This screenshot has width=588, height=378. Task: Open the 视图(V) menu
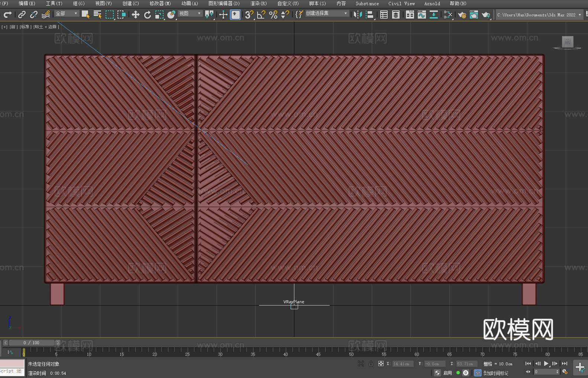103,3
